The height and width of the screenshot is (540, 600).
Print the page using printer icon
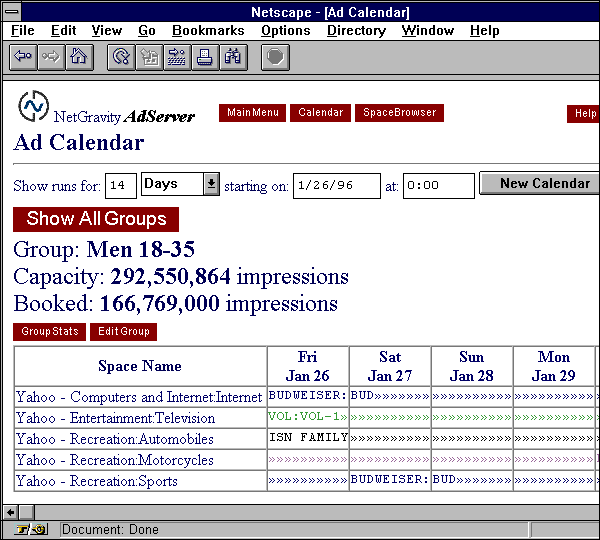click(x=205, y=57)
